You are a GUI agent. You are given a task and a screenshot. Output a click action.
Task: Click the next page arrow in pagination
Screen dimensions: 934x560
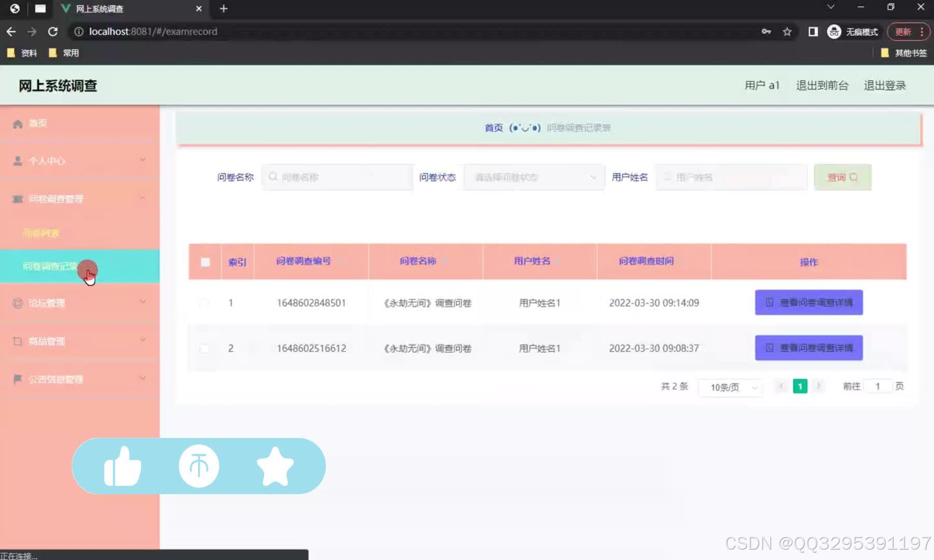coord(818,386)
